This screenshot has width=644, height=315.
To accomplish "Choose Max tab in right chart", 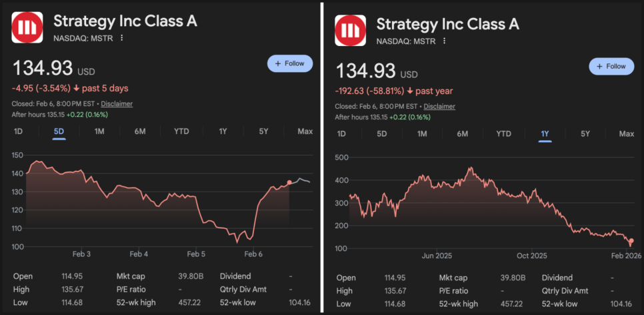I will [626, 134].
